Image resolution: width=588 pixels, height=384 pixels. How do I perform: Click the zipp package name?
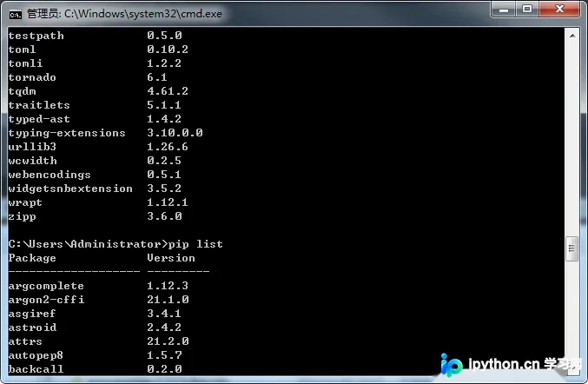22,216
